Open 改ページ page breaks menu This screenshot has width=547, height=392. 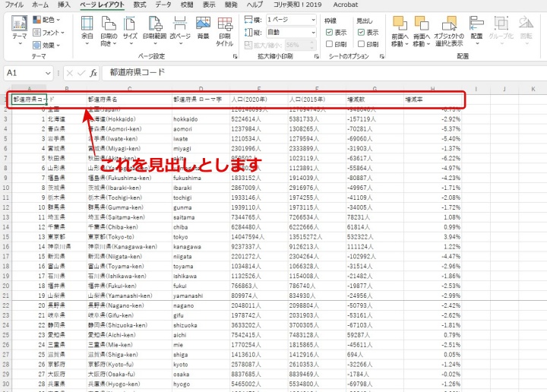[180, 30]
